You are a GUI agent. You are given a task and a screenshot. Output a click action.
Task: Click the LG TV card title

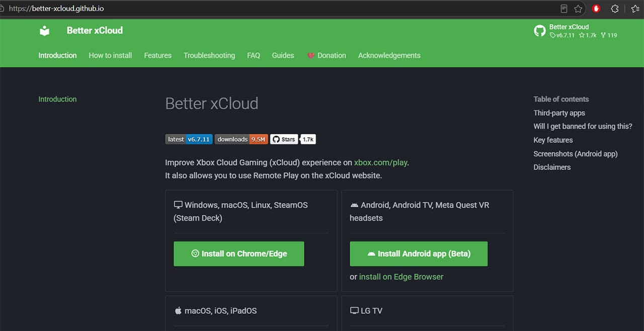pyautogui.click(x=372, y=310)
